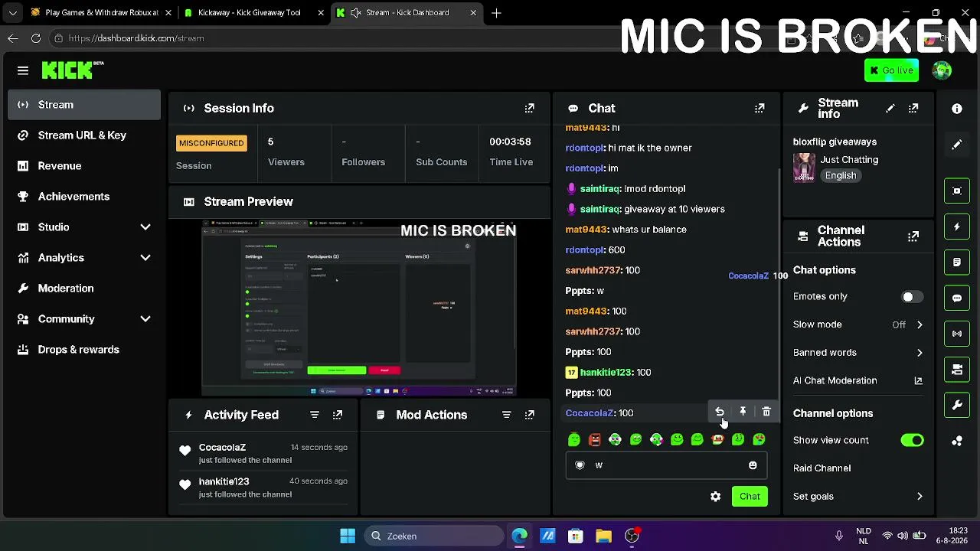980x551 pixels.
Task: Click Raid Channel
Action: click(x=822, y=468)
